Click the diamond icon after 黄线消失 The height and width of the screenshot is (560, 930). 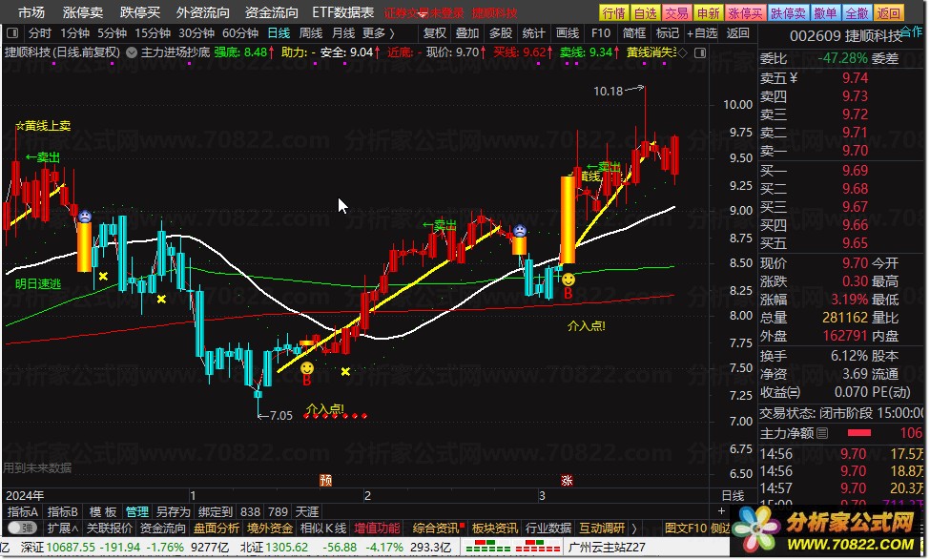click(x=683, y=52)
